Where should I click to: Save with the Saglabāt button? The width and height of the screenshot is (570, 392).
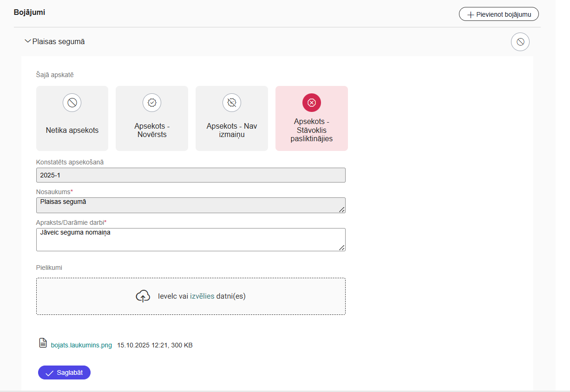tap(64, 372)
